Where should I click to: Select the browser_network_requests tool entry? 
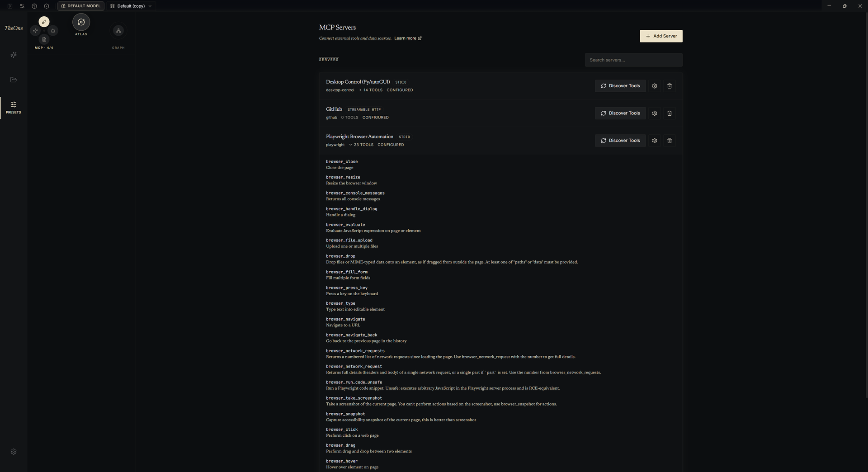coord(451,354)
